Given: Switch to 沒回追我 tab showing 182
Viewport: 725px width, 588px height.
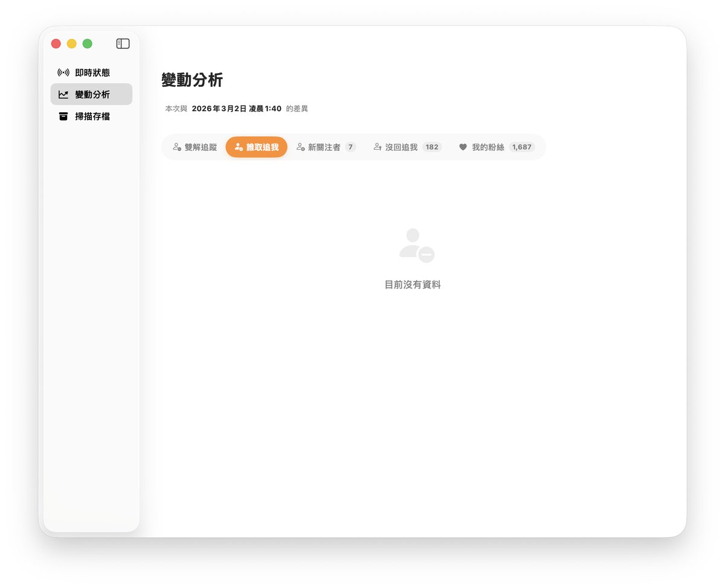Looking at the screenshot, I should pyautogui.click(x=408, y=147).
